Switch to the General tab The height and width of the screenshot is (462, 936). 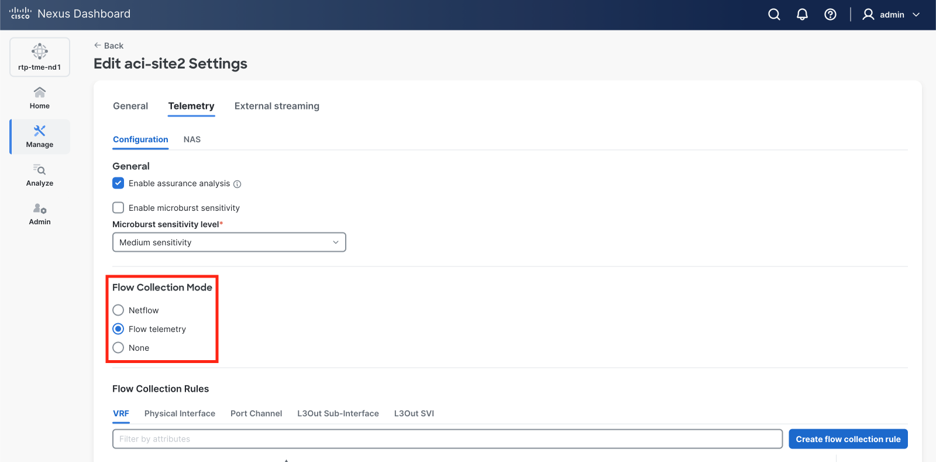[x=130, y=106]
